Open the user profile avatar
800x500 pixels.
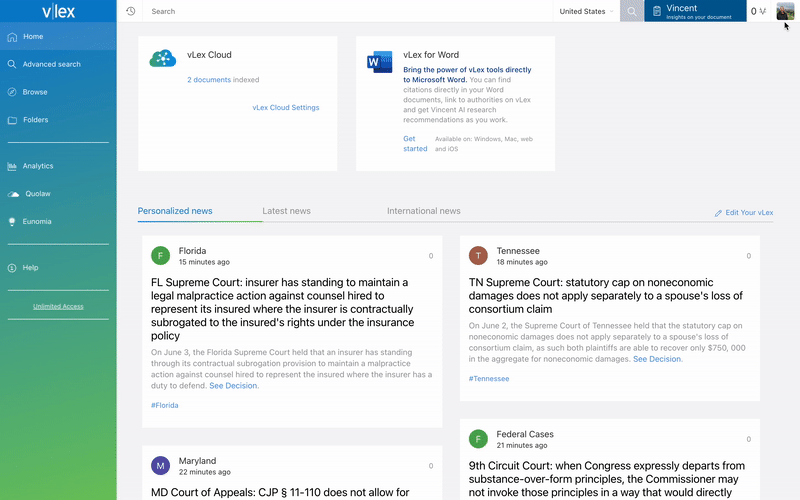pos(785,11)
